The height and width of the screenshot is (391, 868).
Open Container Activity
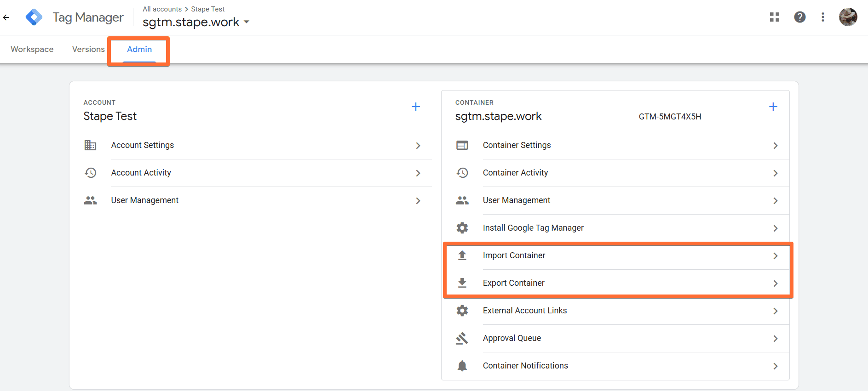pyautogui.click(x=516, y=173)
